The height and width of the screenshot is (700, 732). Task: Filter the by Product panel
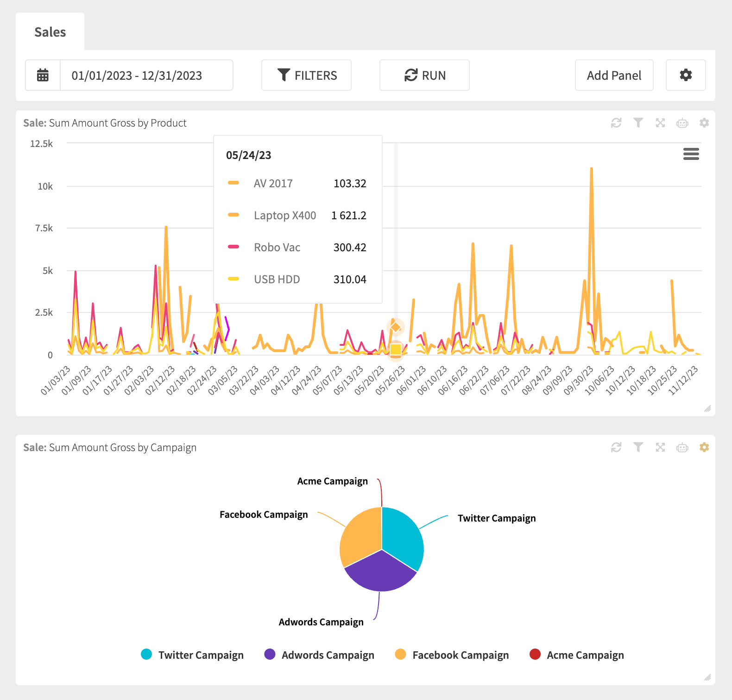pos(638,123)
